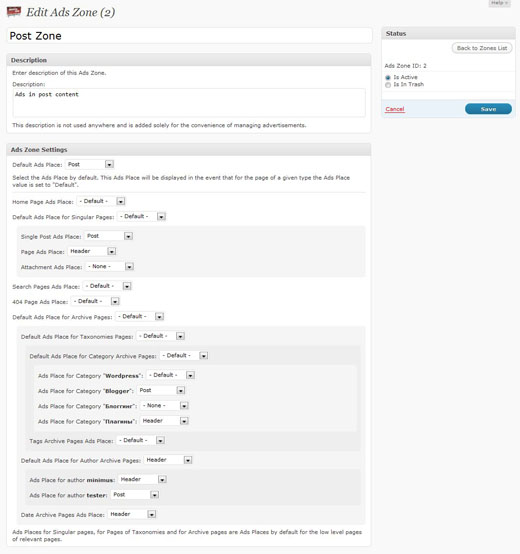This screenshot has height=554, width=520.
Task: Open Date Archive Pages Ads Place dropdown
Action: pyautogui.click(x=132, y=514)
